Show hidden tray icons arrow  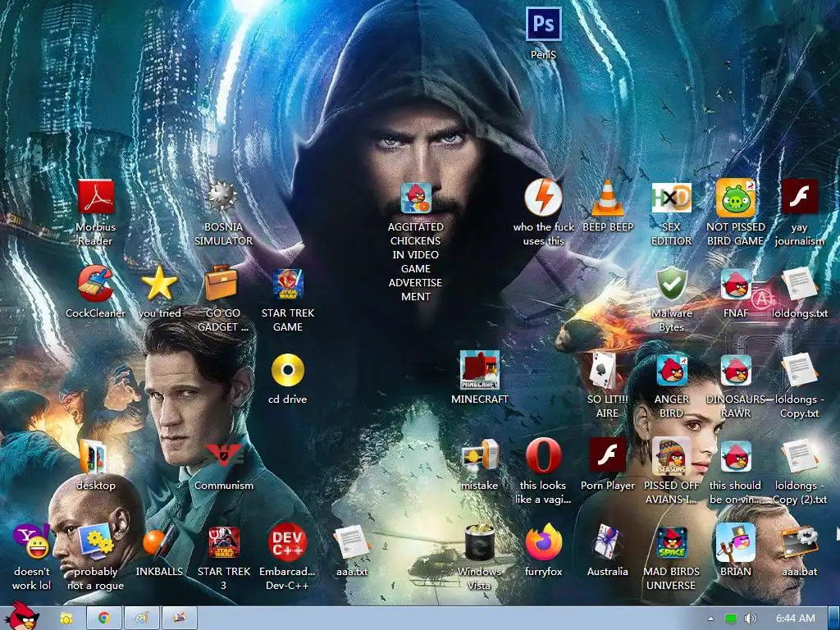pos(710,619)
